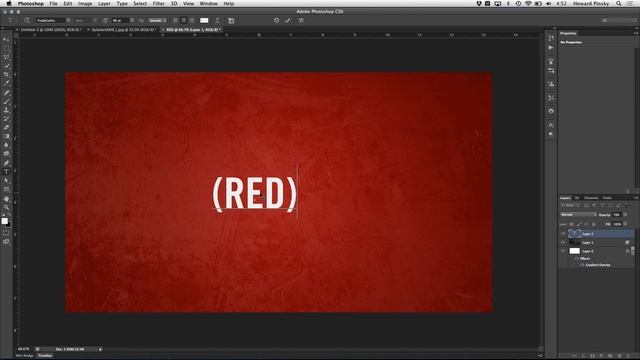Select the Dodge tool
640x360 pixels.
(x=6, y=154)
